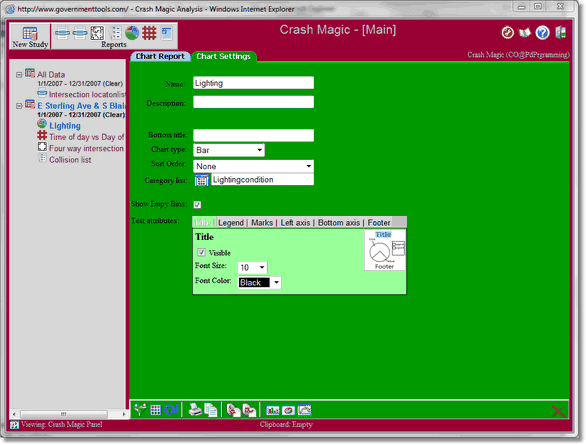Screen dimensions: 586x445
Task: Open the first list report icon
Action: [62, 34]
